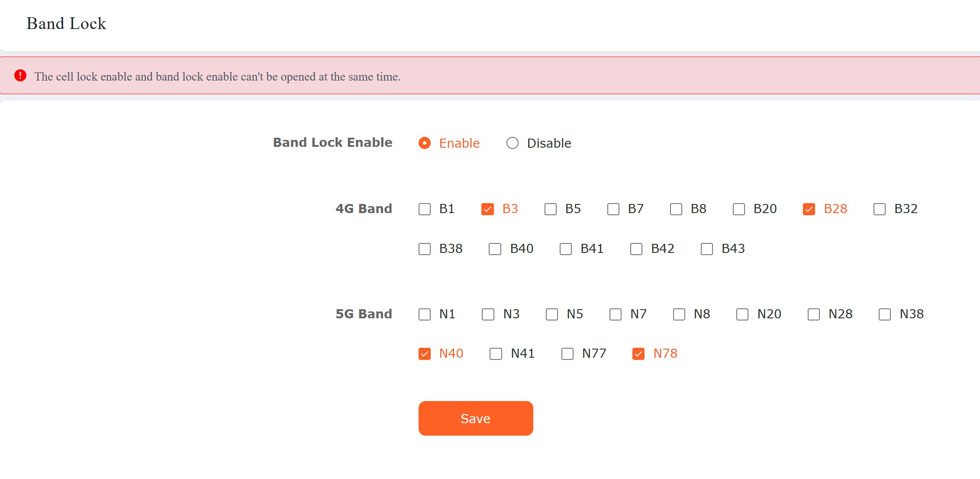The width and height of the screenshot is (980, 479).
Task: Click the Band Lock page heading
Action: (66, 23)
